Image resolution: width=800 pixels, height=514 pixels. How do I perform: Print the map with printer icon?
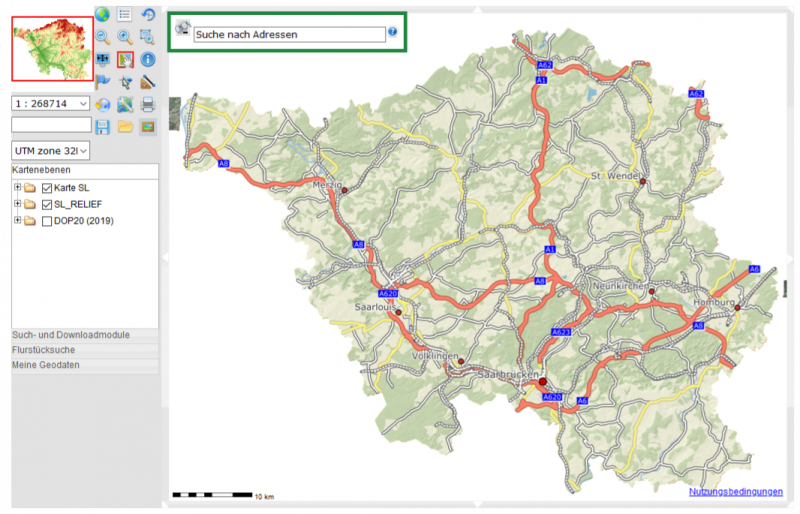coord(148,105)
